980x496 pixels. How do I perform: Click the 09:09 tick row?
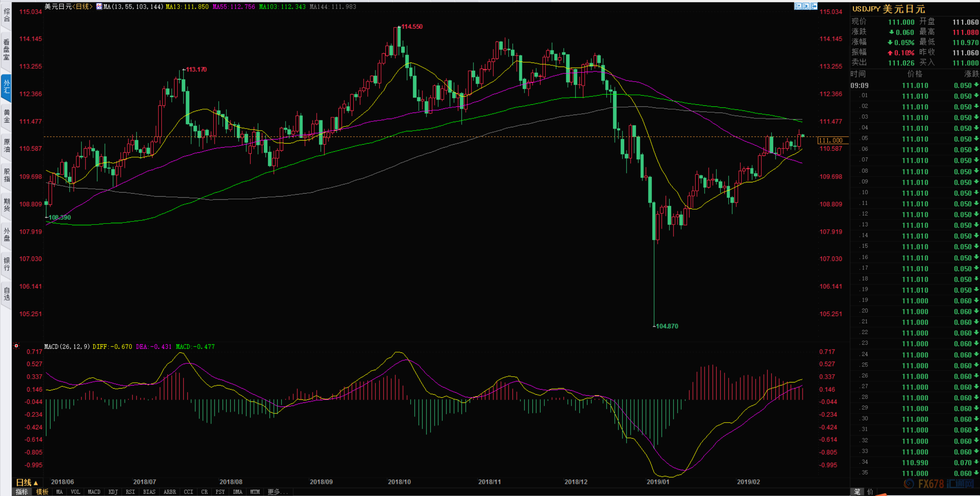[915, 85]
